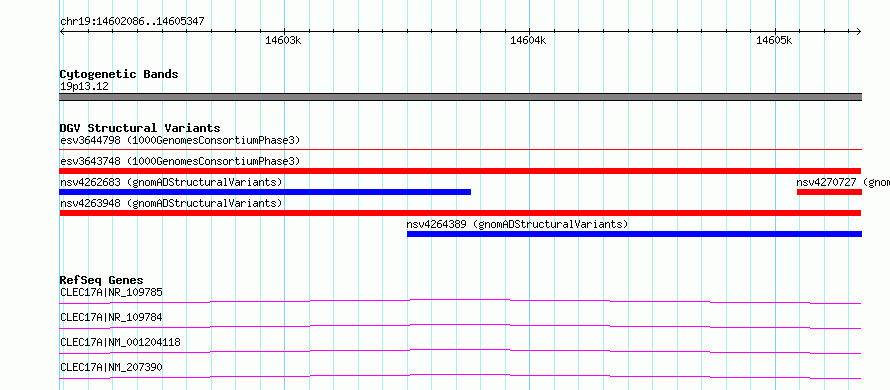
Task: Click the thick red bar under esv3643748
Action: 460,171
